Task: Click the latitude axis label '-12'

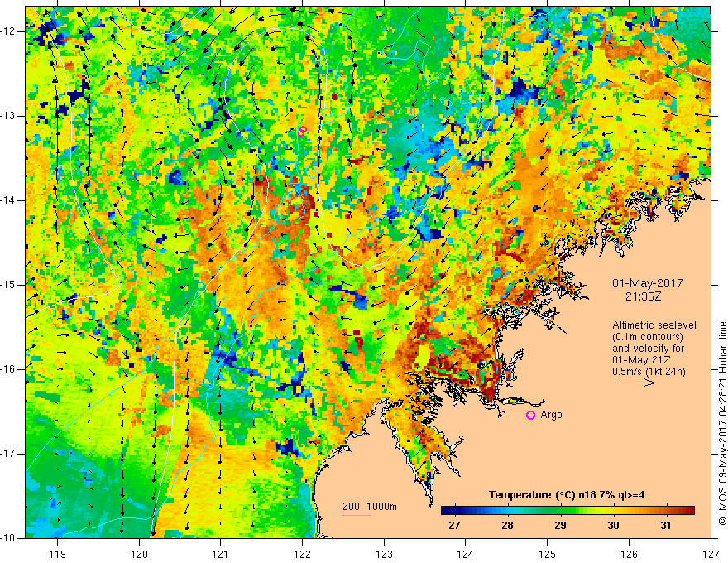Action: click(8, 31)
